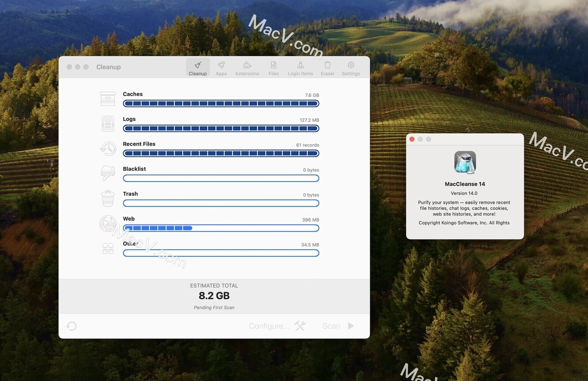588x381 pixels.
Task: Click the 396 MB size value
Action: [310, 220]
